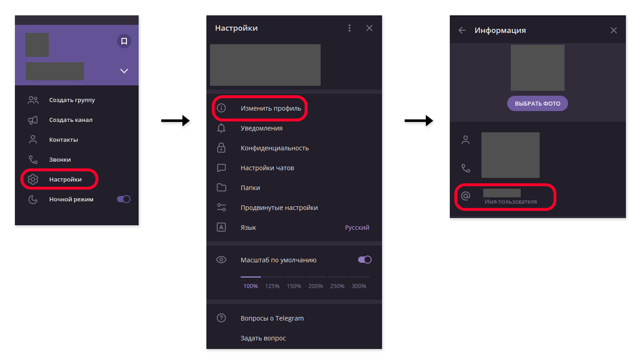Click the Создать группу people icon
Viewport: 644px width, 363px height.
[x=33, y=100]
